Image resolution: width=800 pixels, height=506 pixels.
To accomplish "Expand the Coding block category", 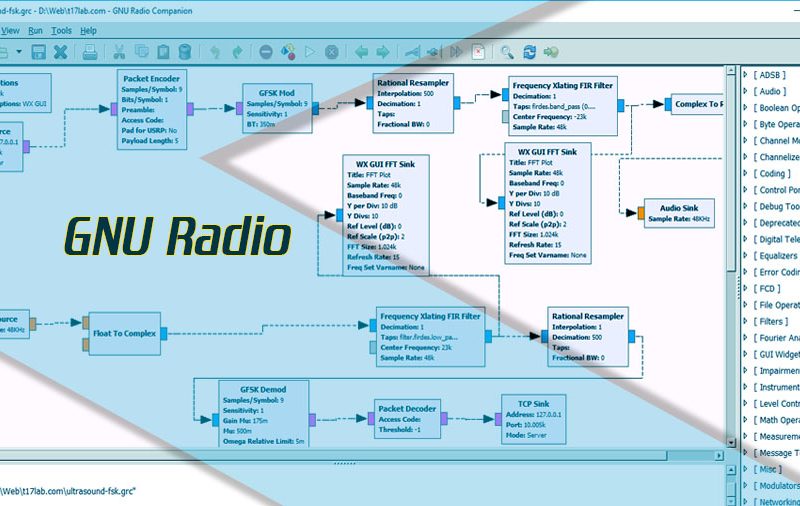I will 746,173.
